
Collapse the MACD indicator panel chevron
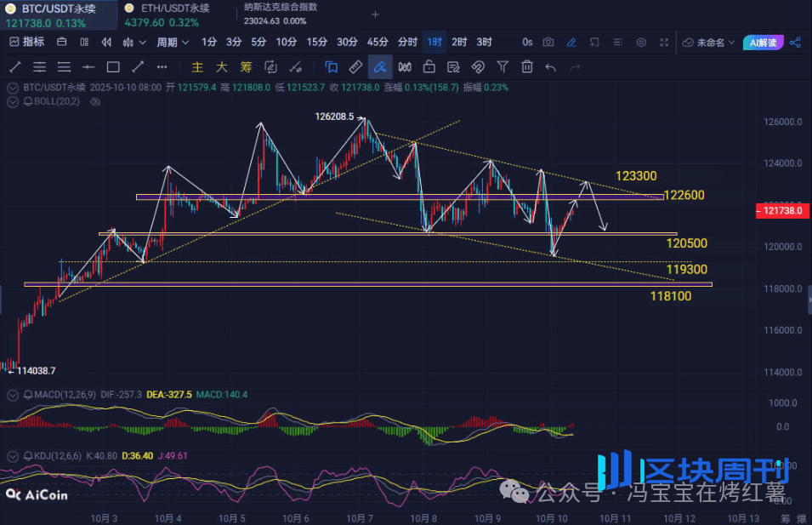tap(11, 395)
